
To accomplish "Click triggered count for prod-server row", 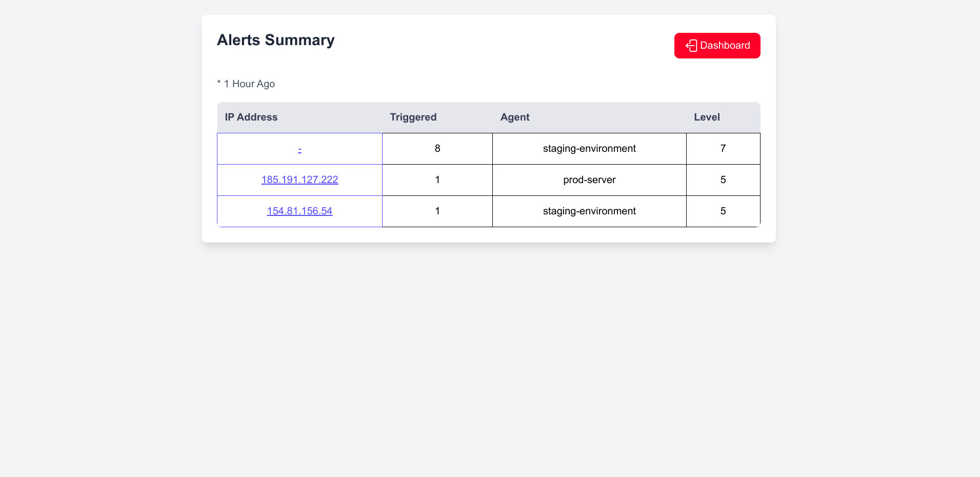I will click(437, 180).
